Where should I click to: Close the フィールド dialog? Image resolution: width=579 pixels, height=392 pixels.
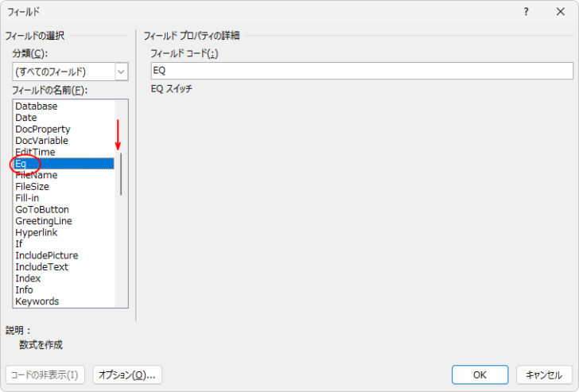(x=561, y=12)
